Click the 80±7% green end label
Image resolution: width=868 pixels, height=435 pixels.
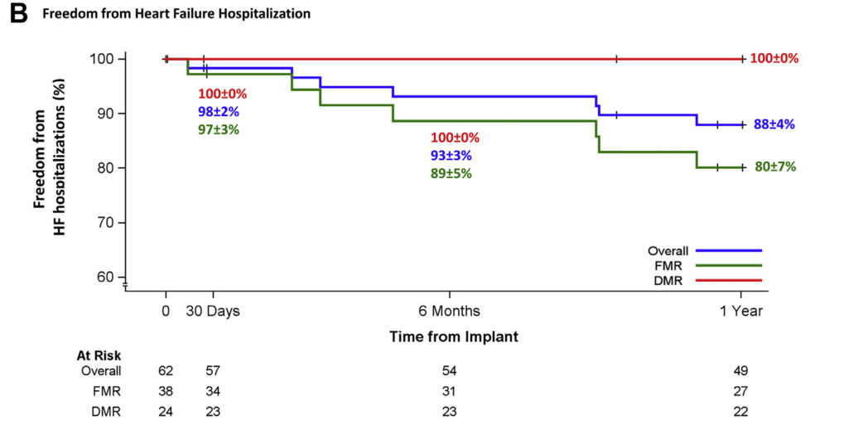[774, 167]
